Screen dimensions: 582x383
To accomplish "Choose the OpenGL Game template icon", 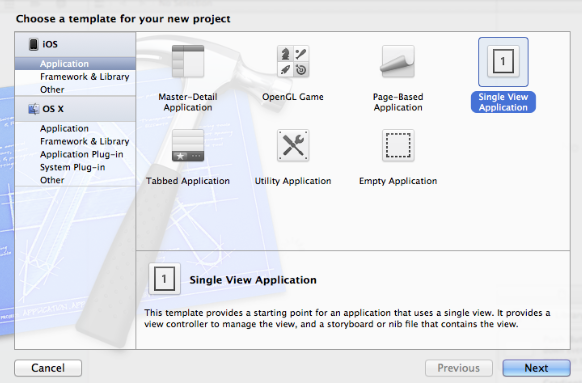I will (x=293, y=61).
